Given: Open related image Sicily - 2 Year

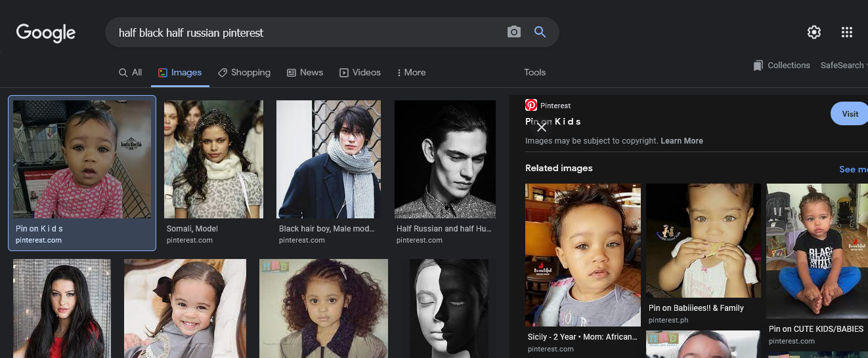Looking at the screenshot, I should 583,255.
